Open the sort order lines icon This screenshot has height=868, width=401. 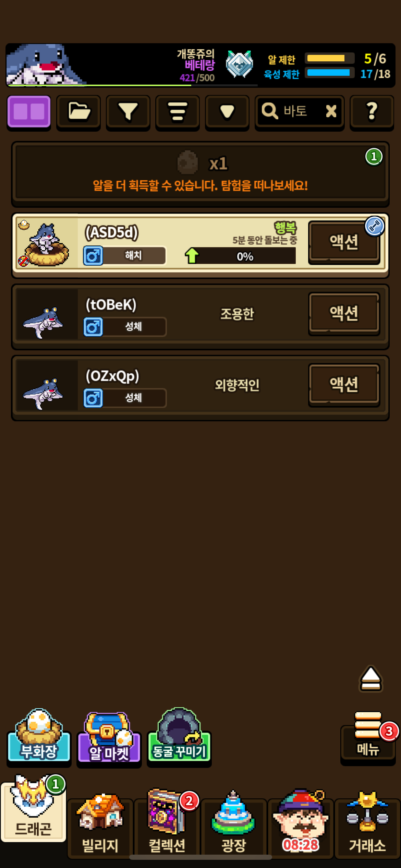[x=178, y=112]
